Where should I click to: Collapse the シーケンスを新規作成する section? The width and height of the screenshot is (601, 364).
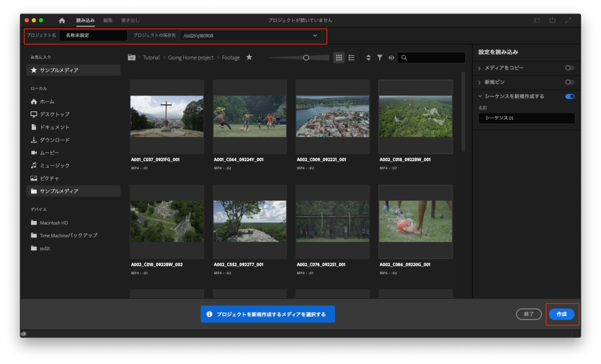(480, 96)
